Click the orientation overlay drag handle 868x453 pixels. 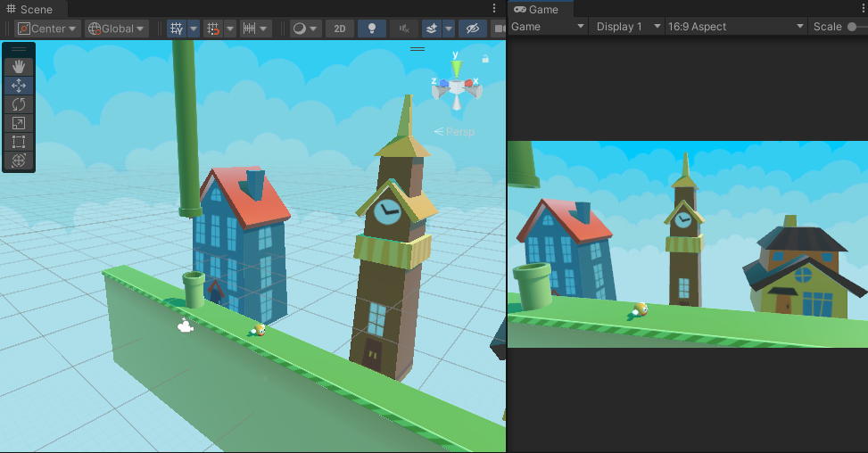point(417,49)
